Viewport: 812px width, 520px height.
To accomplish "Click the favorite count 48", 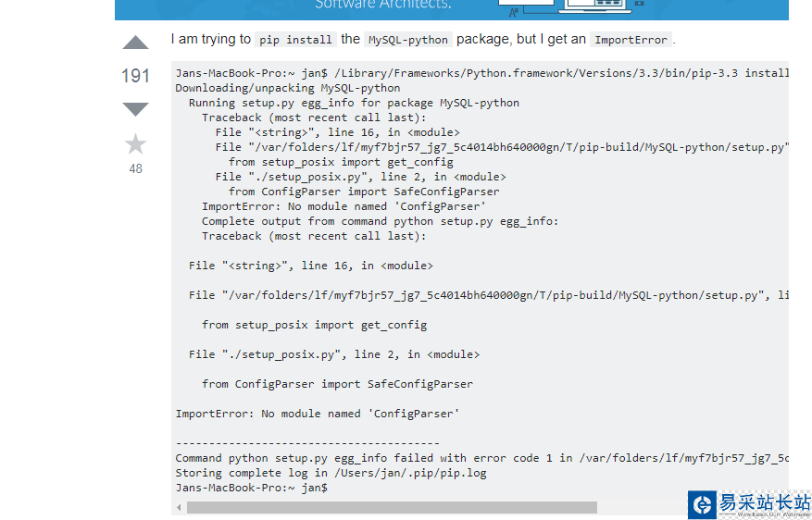I will (x=135, y=168).
